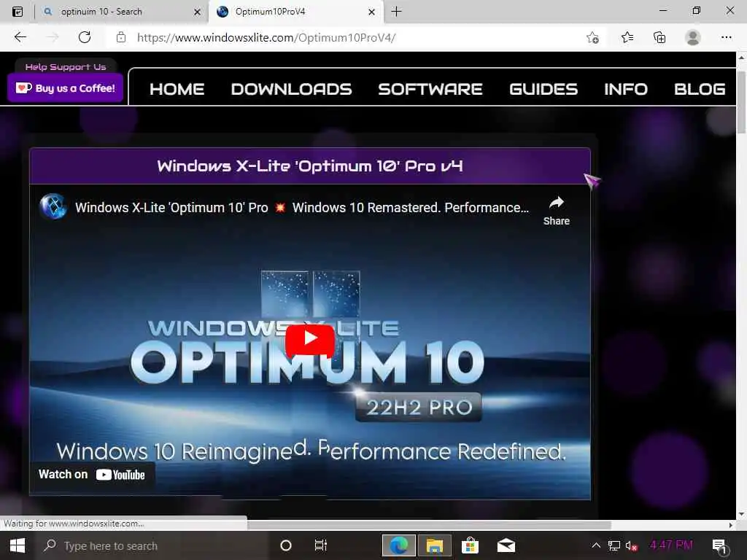The image size is (747, 560).
Task: Open a new browser tab
Action: tap(396, 12)
